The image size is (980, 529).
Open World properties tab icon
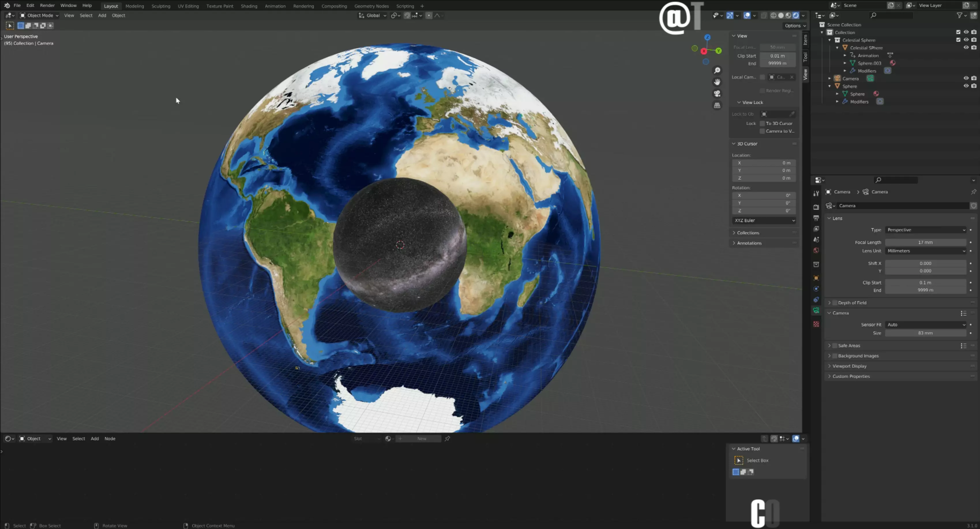point(816,251)
